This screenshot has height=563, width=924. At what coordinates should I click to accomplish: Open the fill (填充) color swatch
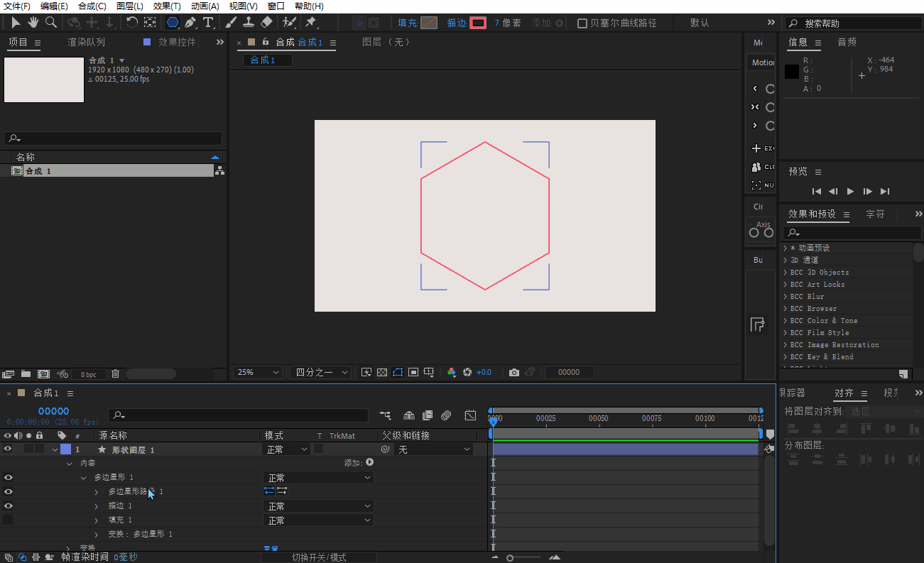point(429,23)
